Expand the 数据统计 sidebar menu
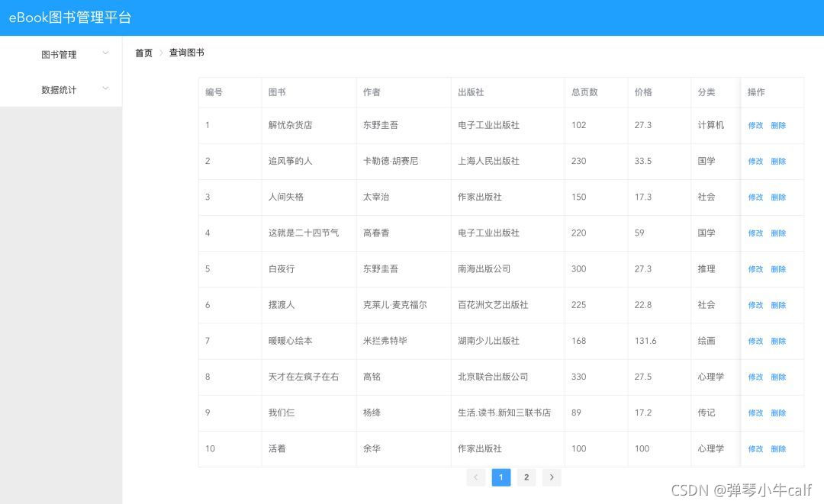 [x=60, y=88]
